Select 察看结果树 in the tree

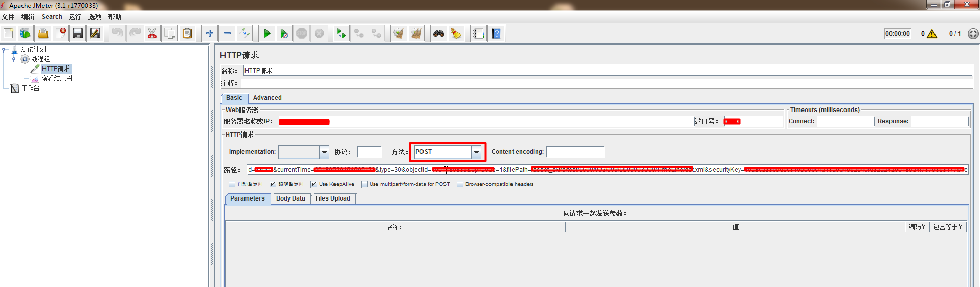click(57, 78)
